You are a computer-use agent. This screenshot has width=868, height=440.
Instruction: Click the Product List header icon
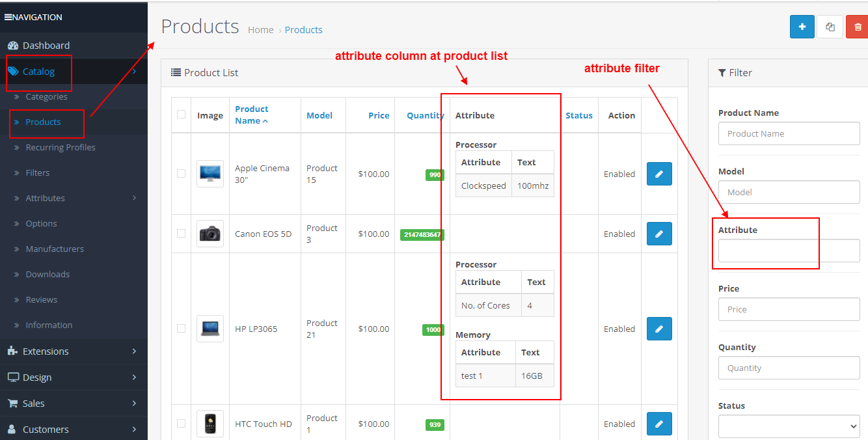point(174,72)
